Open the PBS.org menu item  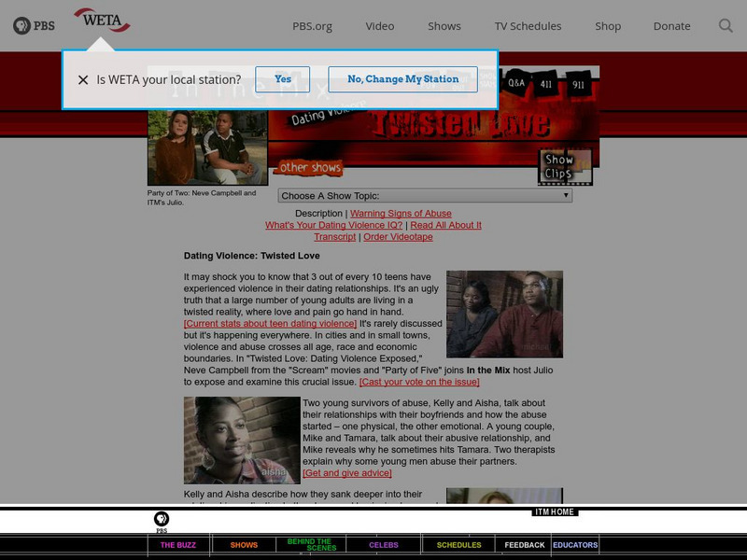pos(312,26)
